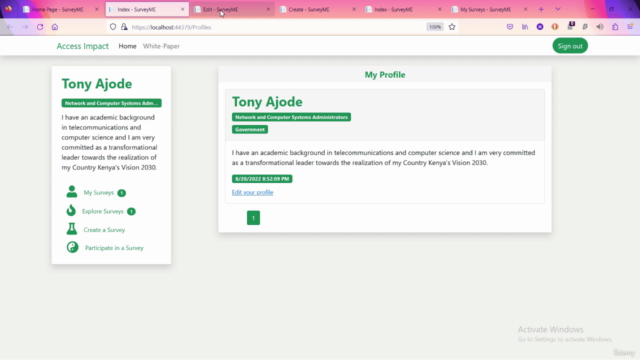
Task: Click the sidebar truncated occupation badge
Action: (111, 103)
